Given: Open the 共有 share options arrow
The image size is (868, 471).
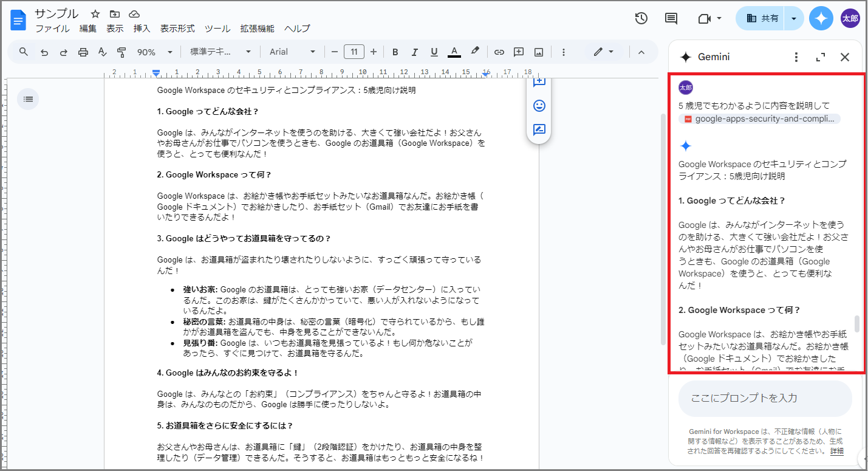Looking at the screenshot, I should coord(794,18).
